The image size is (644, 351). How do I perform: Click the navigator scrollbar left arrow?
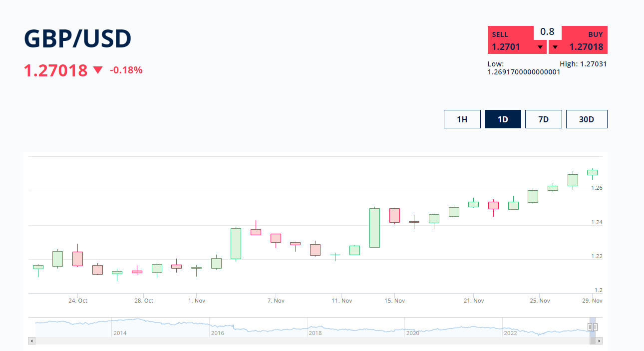31,341
